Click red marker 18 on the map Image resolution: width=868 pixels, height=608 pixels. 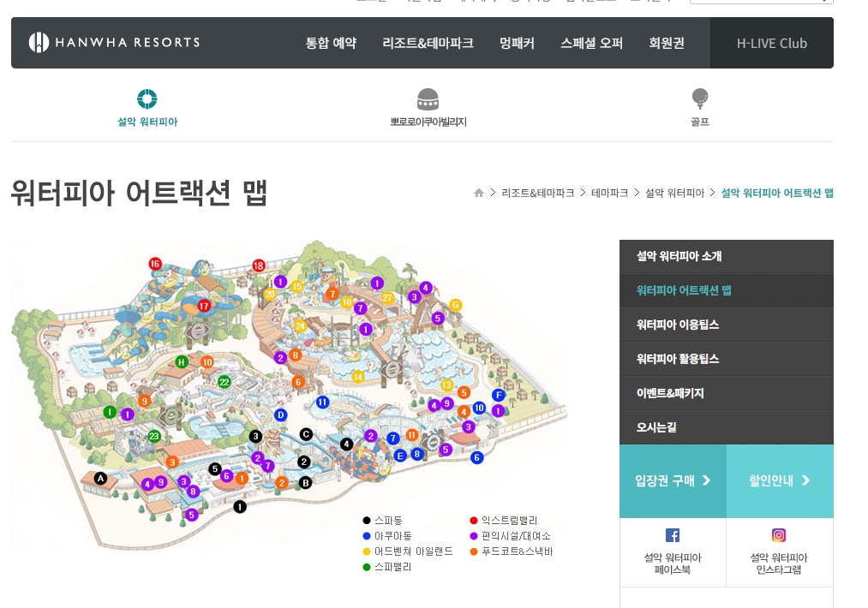click(x=259, y=265)
